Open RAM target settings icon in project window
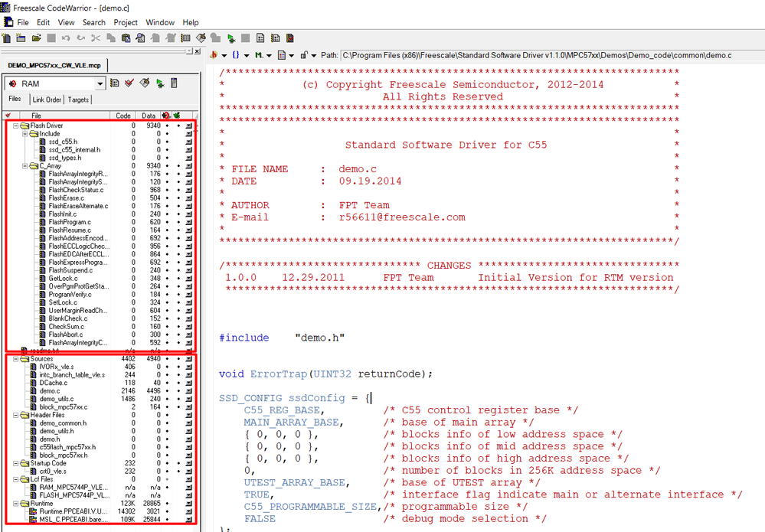This screenshot has width=765, height=532. pos(115,83)
